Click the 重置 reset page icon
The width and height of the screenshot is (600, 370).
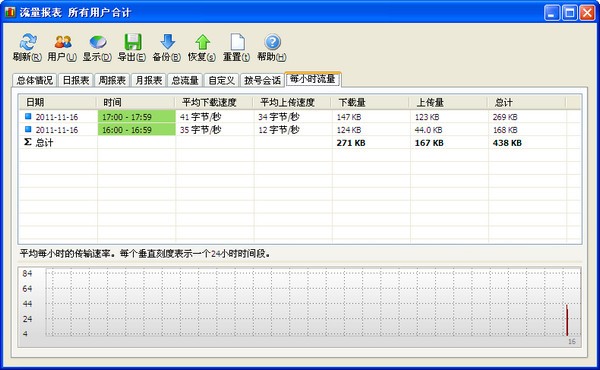pos(237,42)
